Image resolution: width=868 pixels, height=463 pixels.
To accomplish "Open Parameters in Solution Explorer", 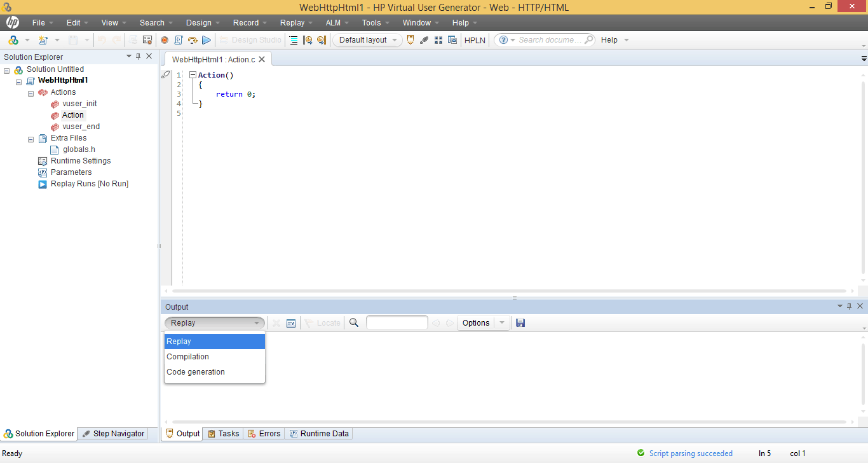I will [x=71, y=172].
